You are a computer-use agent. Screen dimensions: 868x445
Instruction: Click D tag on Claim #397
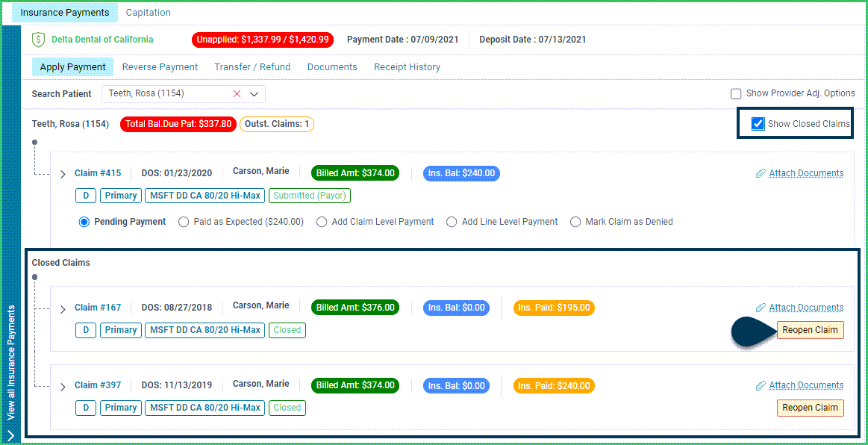click(x=86, y=408)
